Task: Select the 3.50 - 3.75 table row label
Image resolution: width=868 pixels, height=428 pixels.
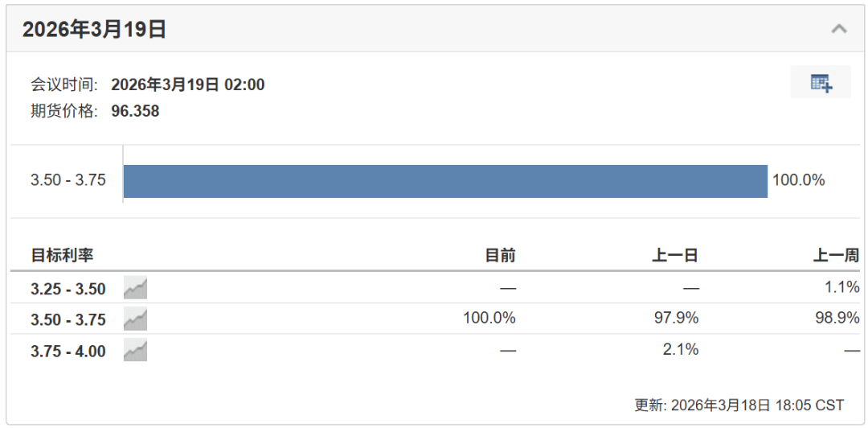Action: (x=68, y=320)
